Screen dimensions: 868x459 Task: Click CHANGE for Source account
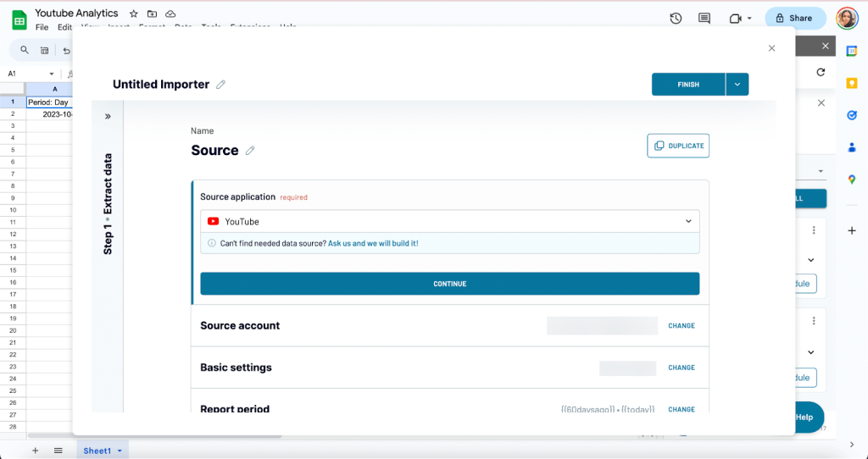coord(682,326)
